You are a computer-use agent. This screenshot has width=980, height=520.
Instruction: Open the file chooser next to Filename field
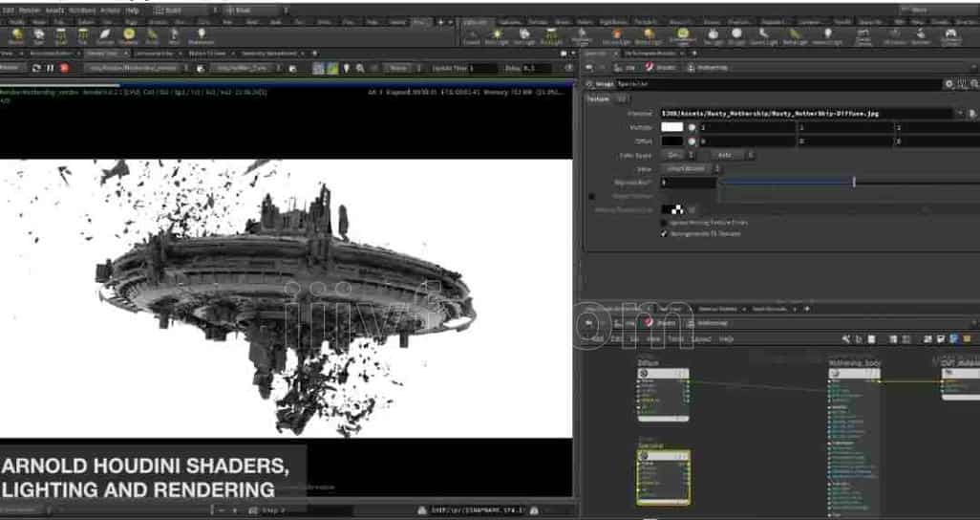[971, 113]
